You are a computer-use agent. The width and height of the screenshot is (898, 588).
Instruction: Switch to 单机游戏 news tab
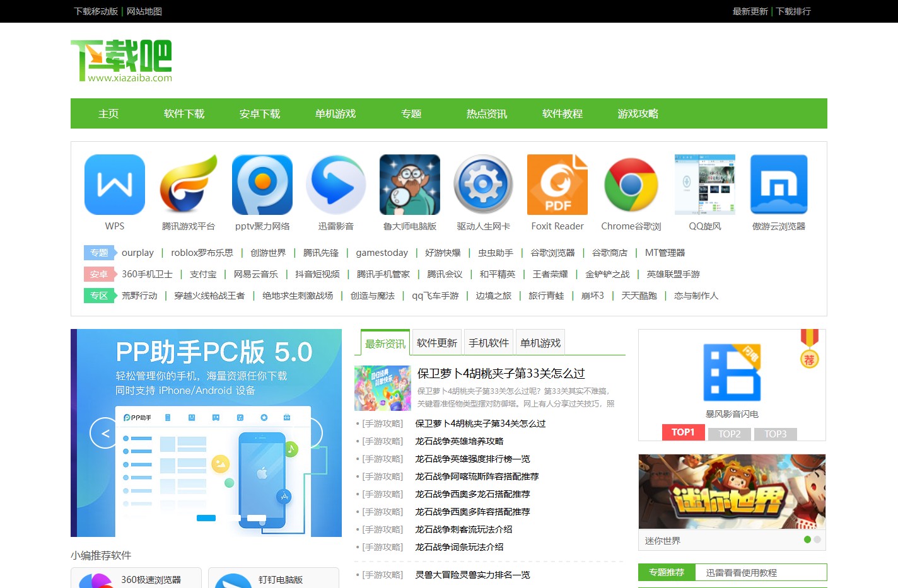[x=540, y=342]
